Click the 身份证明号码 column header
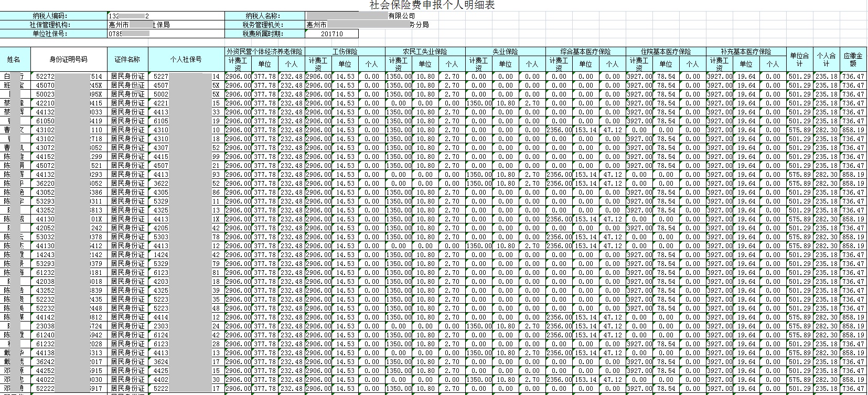The width and height of the screenshot is (868, 395). 69,59
